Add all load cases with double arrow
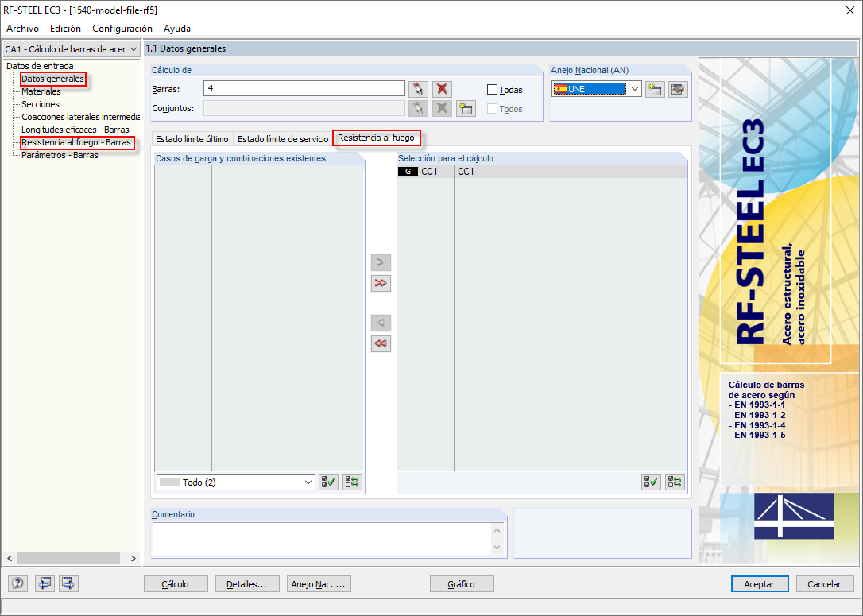This screenshot has width=863, height=616. pyautogui.click(x=381, y=283)
